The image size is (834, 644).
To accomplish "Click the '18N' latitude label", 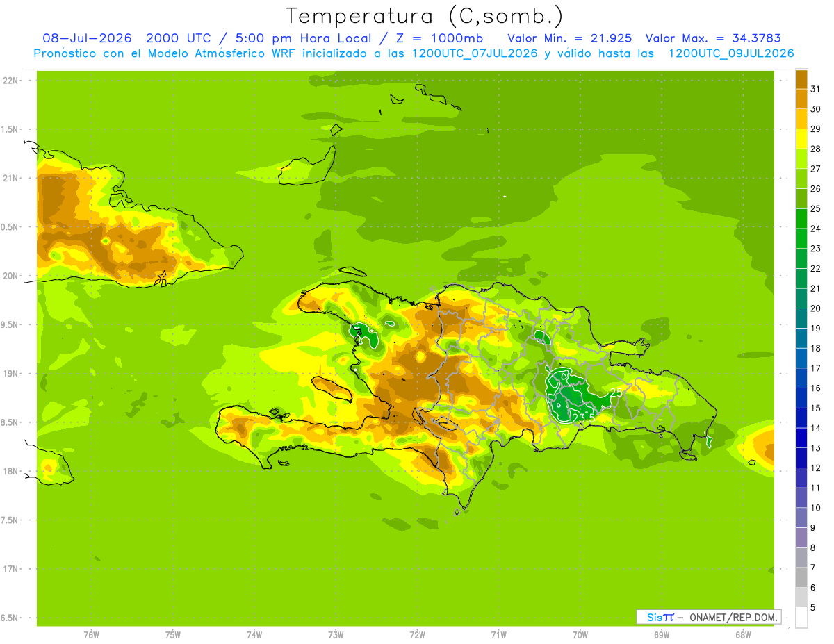I will [11, 472].
